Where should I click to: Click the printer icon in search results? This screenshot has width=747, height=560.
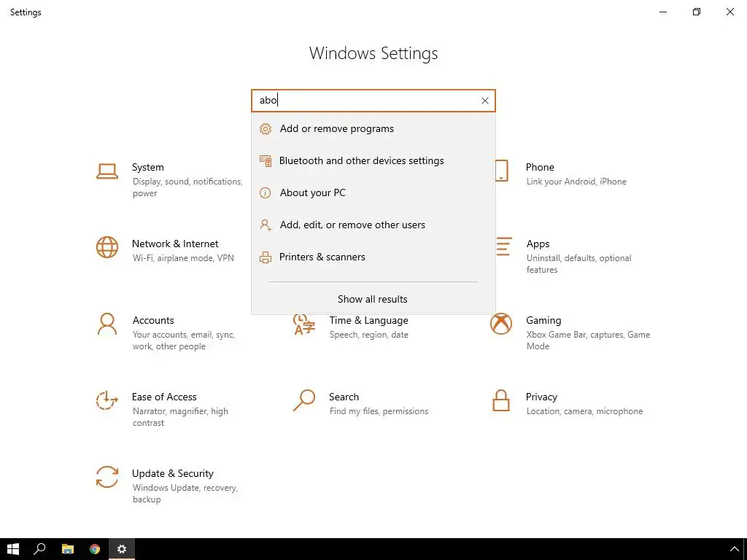coord(266,257)
